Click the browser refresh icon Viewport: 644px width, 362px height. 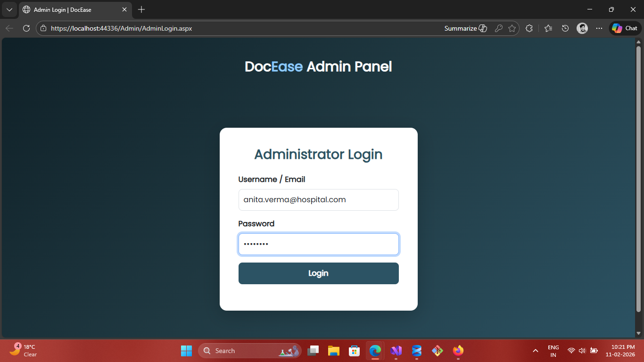point(26,28)
